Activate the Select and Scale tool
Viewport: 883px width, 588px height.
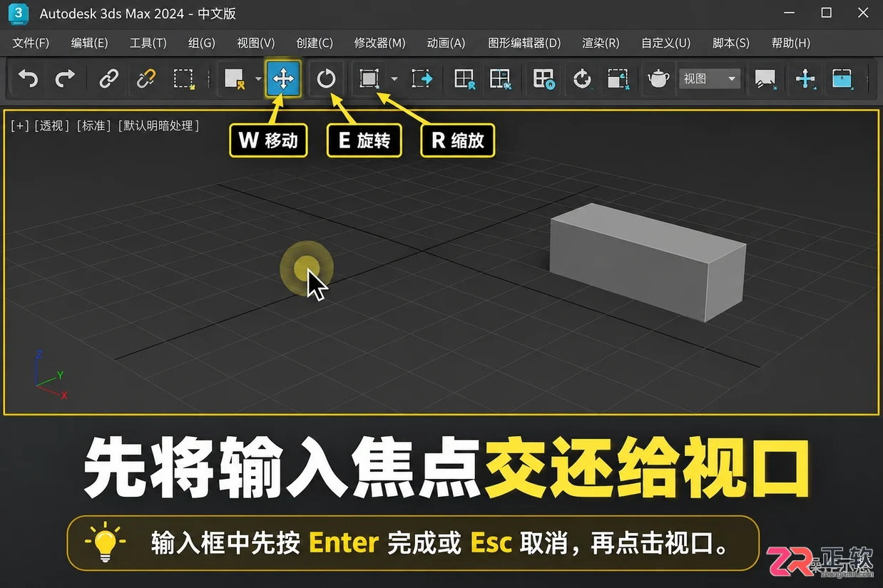[x=369, y=78]
